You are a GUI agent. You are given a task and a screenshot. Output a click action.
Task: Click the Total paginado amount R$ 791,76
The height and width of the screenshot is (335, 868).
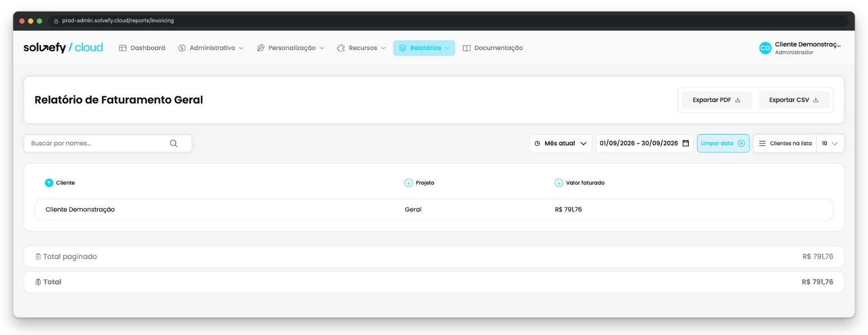coord(817,257)
